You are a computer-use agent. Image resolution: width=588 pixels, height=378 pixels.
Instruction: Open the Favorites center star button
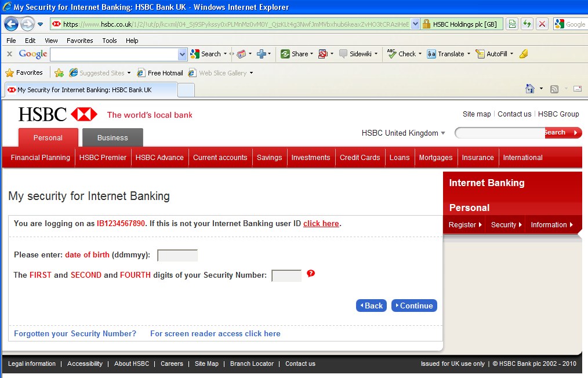point(24,72)
